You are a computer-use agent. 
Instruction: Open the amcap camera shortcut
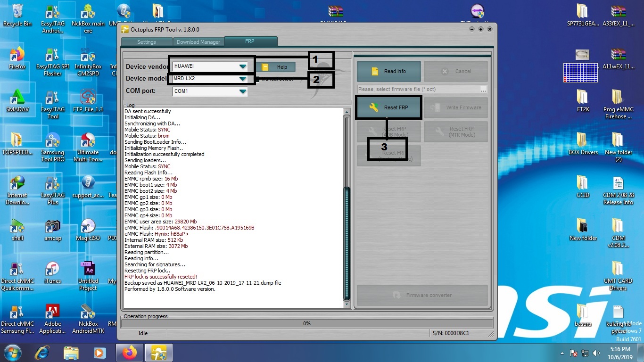53,230
